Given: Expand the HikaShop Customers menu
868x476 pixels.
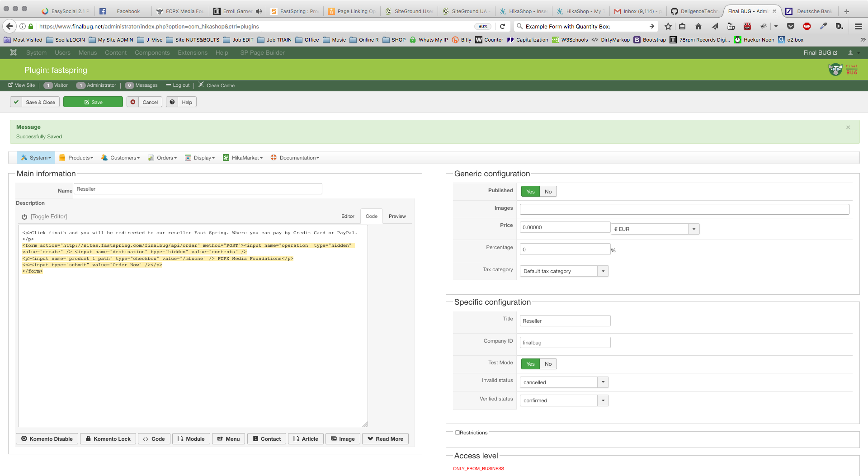Looking at the screenshot, I should tap(121, 158).
